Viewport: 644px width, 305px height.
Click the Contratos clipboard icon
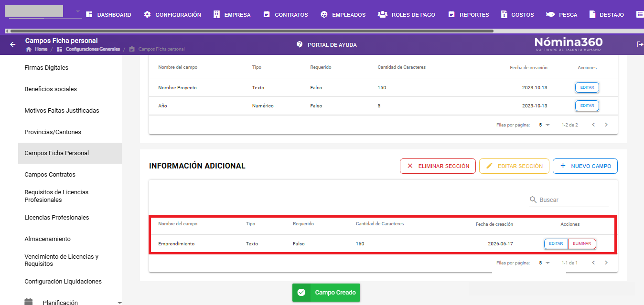267,15
